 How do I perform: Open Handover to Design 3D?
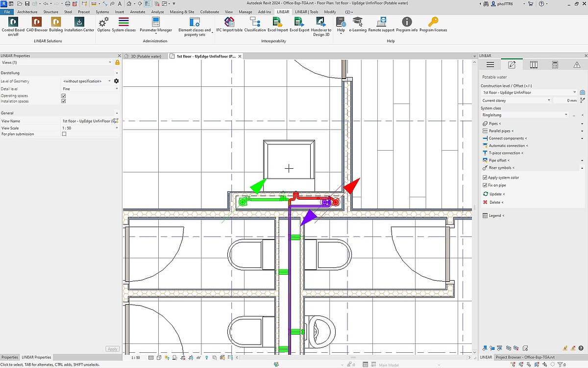pyautogui.click(x=321, y=23)
